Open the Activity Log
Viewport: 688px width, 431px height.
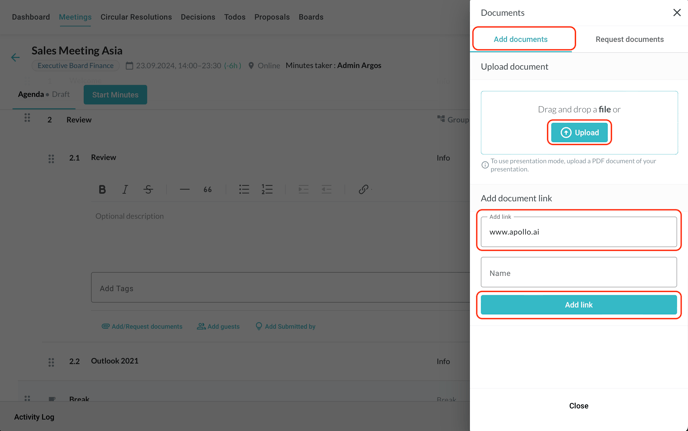pos(34,416)
